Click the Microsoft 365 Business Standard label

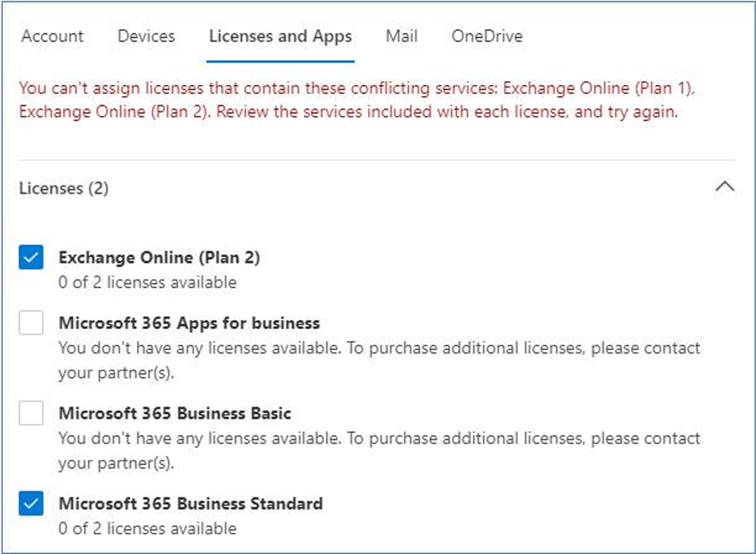pyautogui.click(x=191, y=504)
